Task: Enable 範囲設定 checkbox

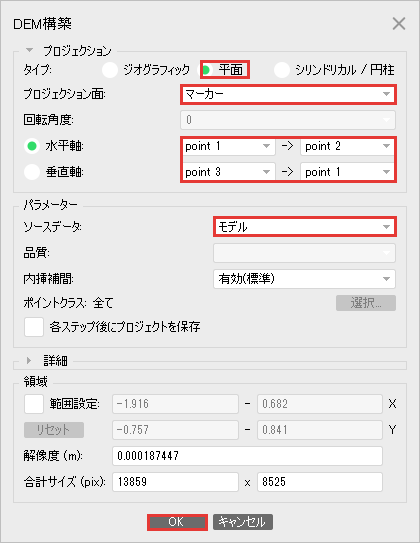Action: pos(34,404)
